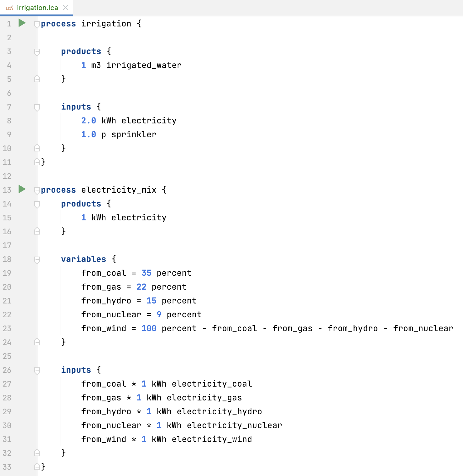Run the electricity_mix process via gutter icon

click(x=22, y=189)
